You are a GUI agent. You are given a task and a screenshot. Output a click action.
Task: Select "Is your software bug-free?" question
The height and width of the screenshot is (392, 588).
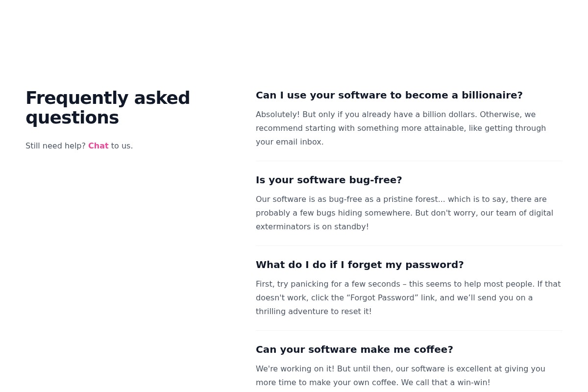[x=329, y=180]
